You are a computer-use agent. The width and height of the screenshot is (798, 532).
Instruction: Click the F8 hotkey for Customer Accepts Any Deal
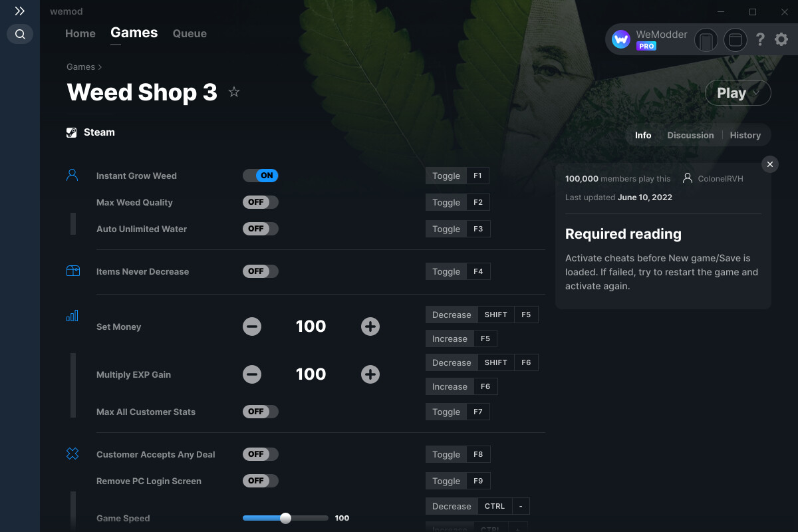coord(478,455)
